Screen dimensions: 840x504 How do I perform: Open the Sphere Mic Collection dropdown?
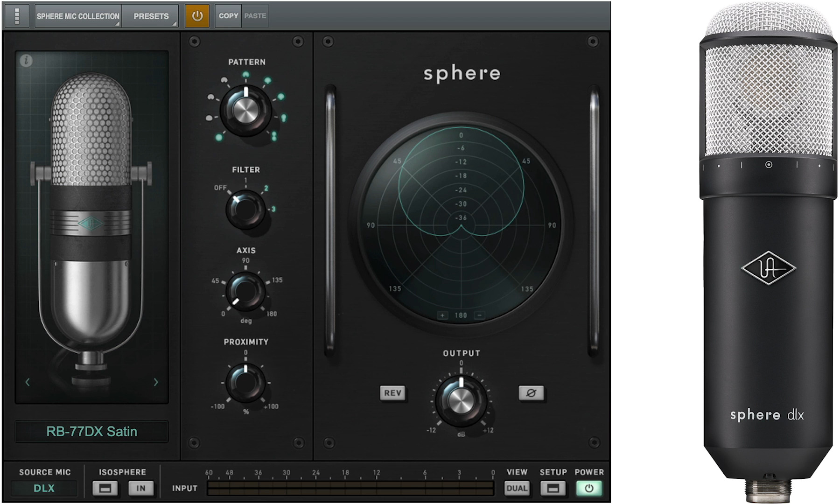78,16
